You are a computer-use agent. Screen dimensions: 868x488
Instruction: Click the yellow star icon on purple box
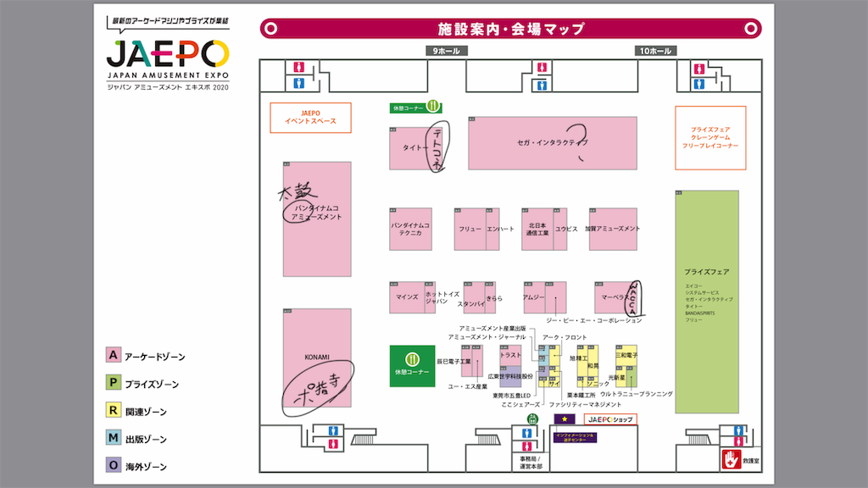[x=564, y=419]
